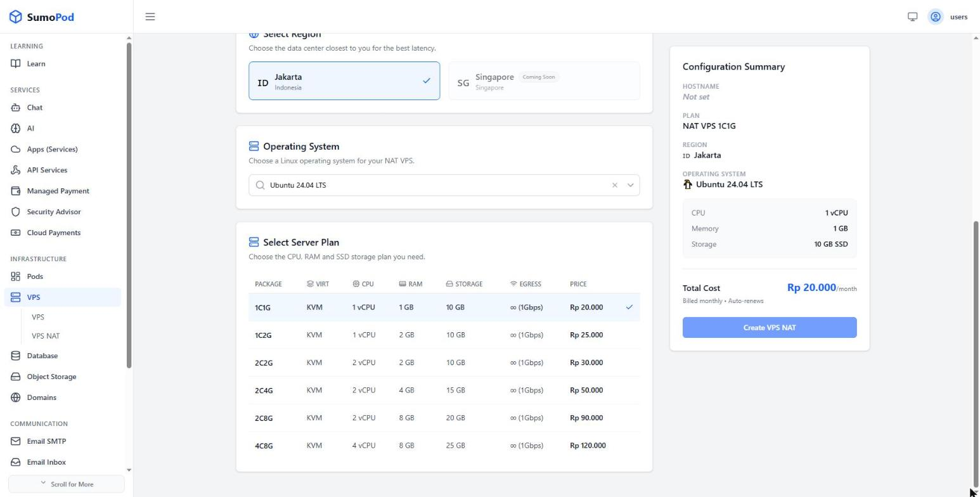Click the cloud icon beside Apps (Services)
980x497 pixels.
pyautogui.click(x=16, y=150)
